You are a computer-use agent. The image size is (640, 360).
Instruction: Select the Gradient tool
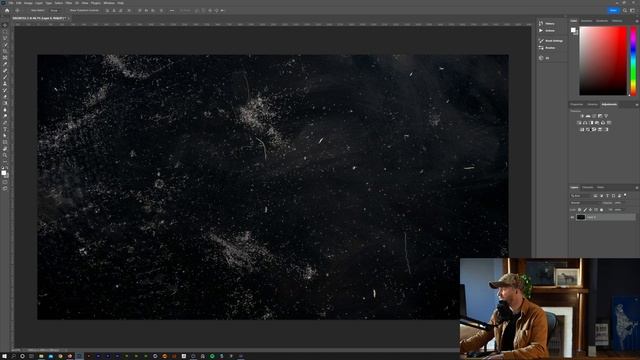point(5,103)
